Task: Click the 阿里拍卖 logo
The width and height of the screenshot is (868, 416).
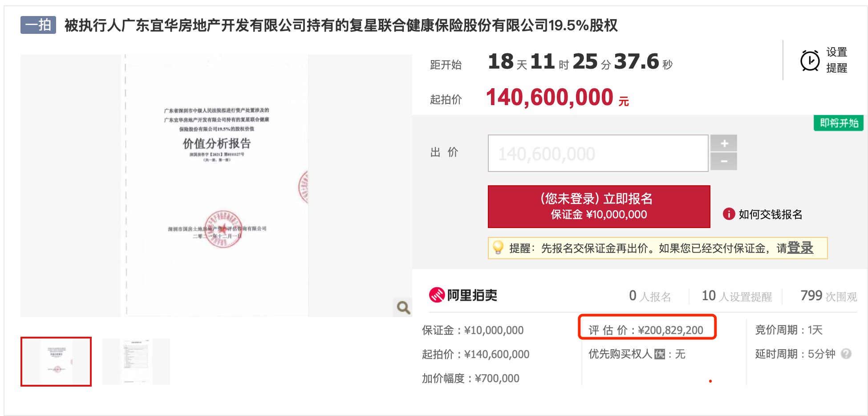Action: pyautogui.click(x=463, y=295)
